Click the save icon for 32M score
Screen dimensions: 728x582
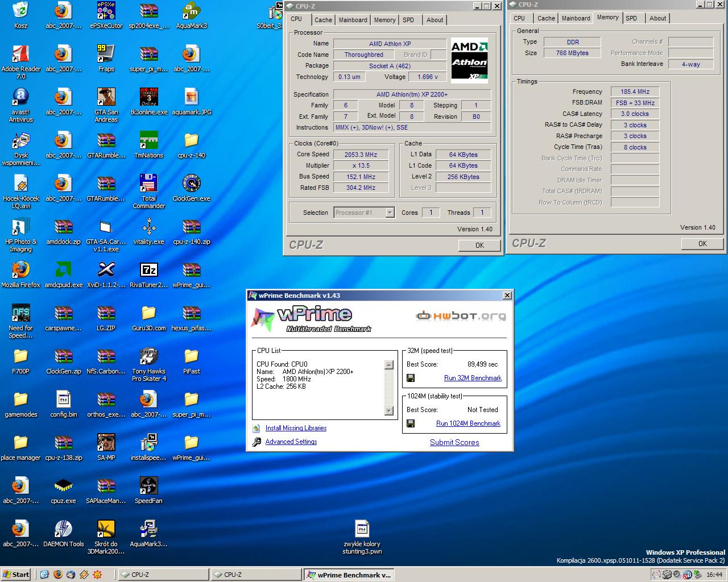coord(411,378)
